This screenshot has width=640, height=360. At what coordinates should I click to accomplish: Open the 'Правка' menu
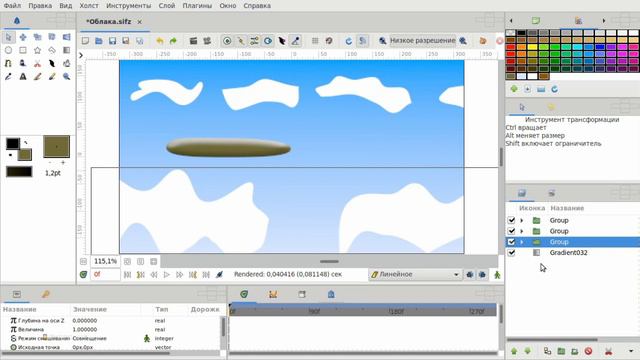[40, 6]
